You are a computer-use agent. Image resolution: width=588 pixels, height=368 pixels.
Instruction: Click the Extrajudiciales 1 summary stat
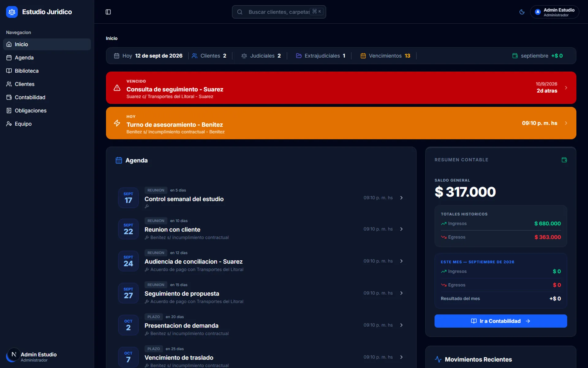pyautogui.click(x=321, y=56)
